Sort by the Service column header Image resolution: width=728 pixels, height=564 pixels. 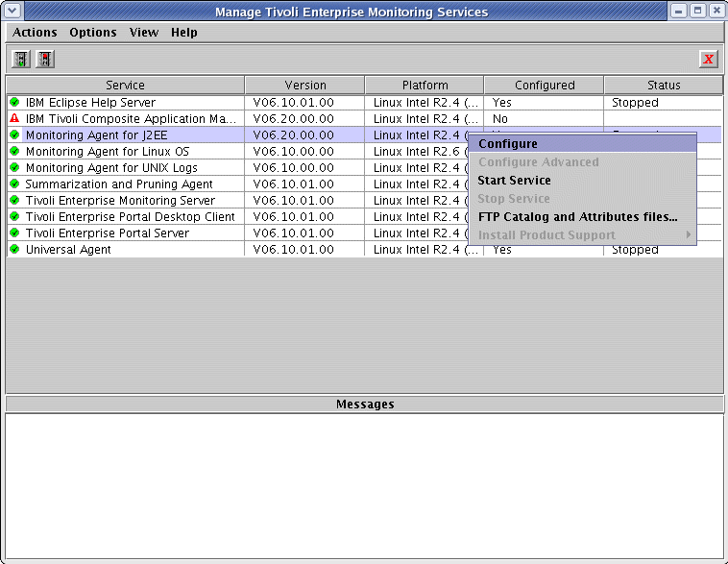pos(125,86)
